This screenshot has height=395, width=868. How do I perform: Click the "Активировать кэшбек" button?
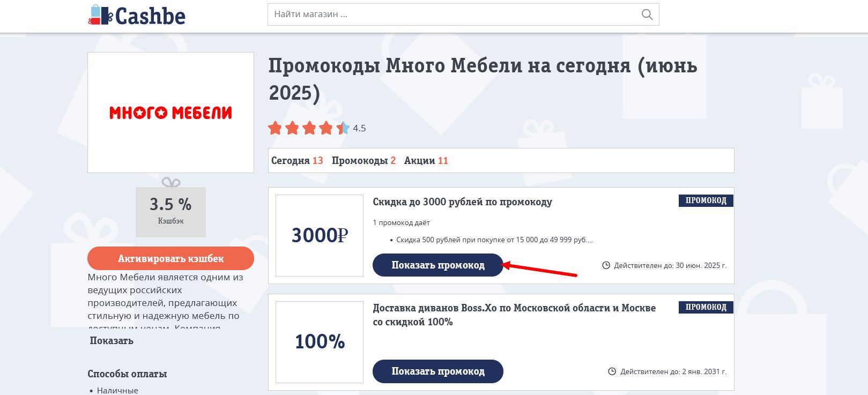(x=170, y=258)
